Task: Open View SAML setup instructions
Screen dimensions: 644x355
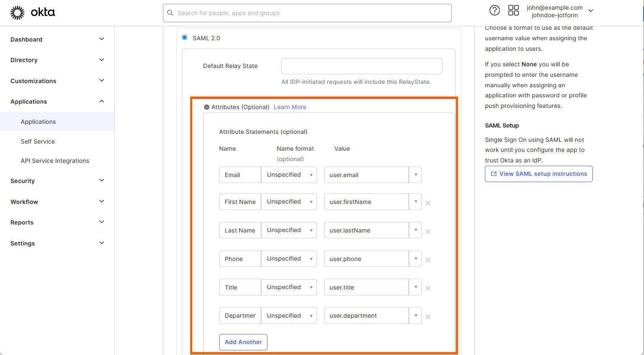Action: (x=539, y=174)
